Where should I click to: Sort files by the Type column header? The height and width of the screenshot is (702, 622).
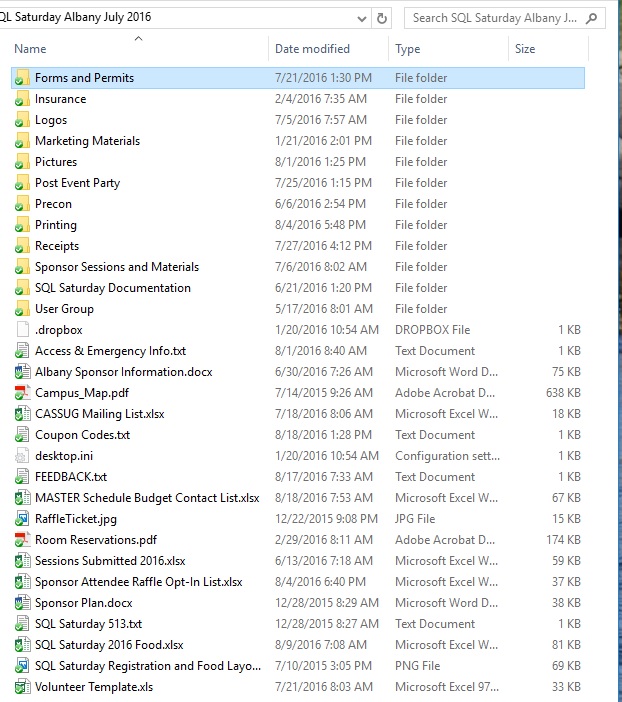click(x=408, y=48)
